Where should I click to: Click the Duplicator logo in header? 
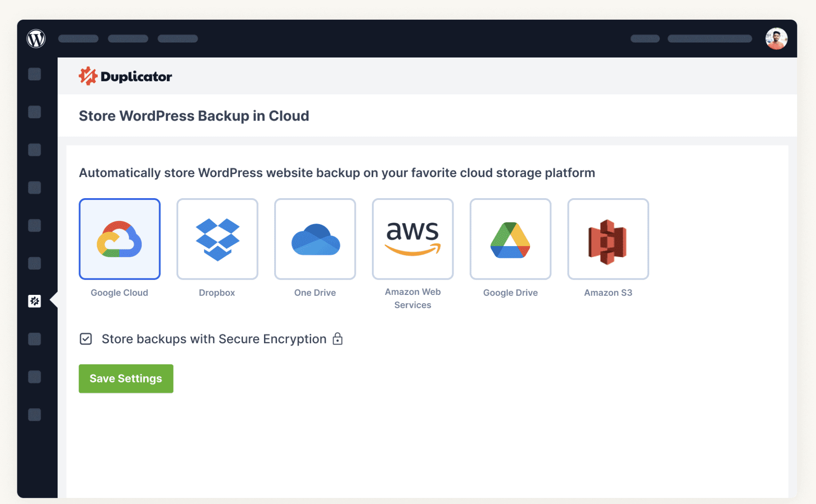click(126, 76)
